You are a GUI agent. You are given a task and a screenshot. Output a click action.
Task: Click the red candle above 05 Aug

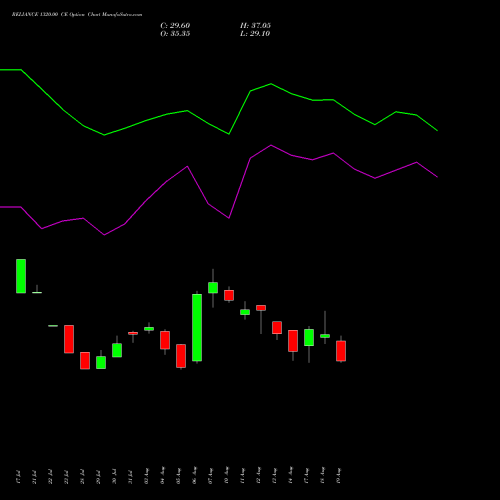coord(181,356)
